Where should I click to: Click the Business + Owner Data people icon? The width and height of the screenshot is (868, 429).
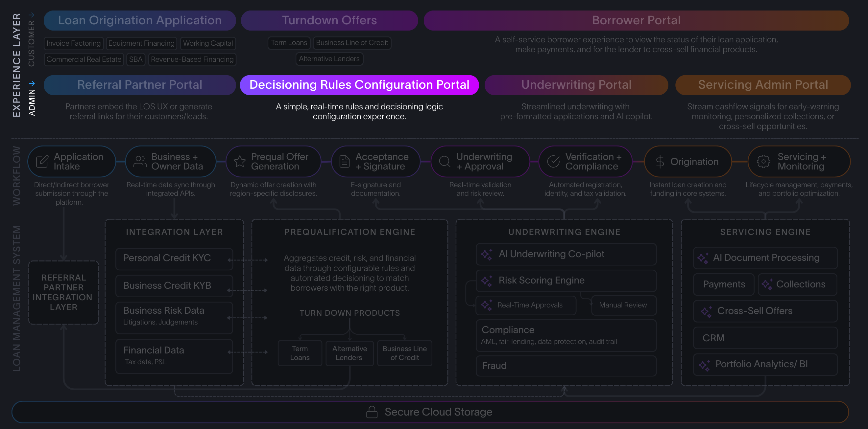click(139, 161)
